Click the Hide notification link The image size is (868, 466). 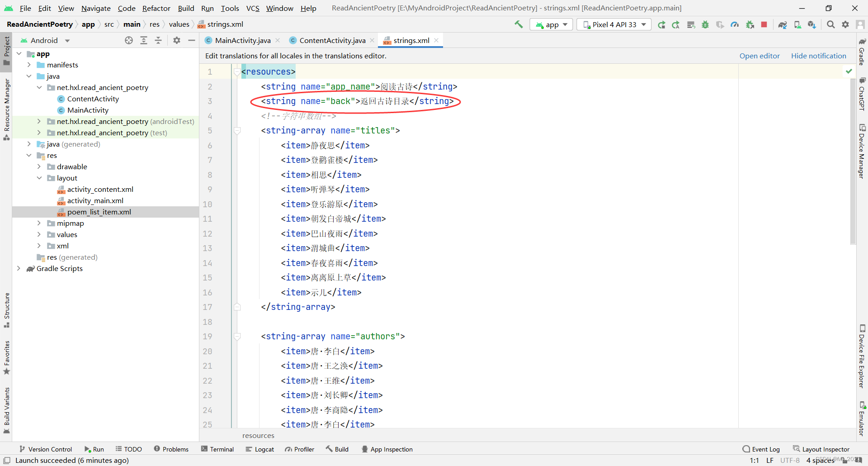[x=818, y=56]
